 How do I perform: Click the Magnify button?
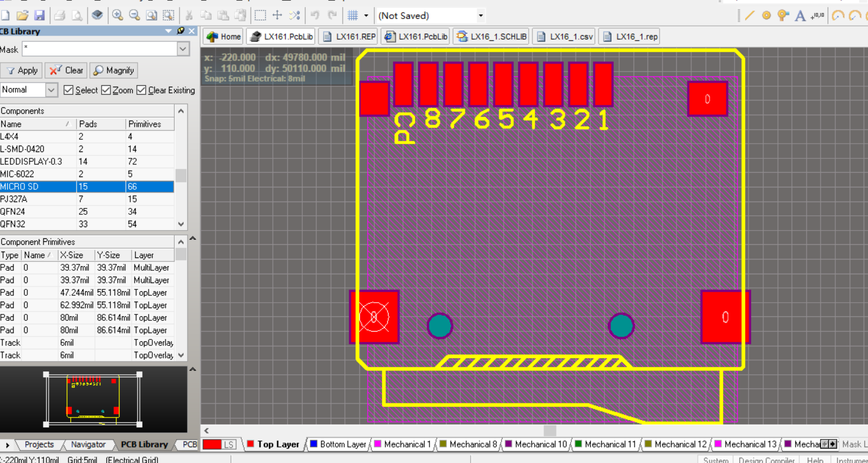pyautogui.click(x=114, y=71)
